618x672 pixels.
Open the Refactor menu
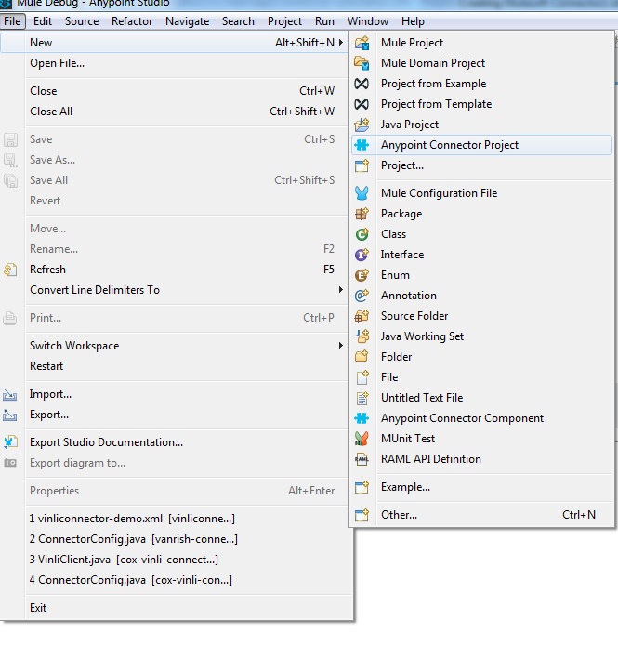[132, 21]
